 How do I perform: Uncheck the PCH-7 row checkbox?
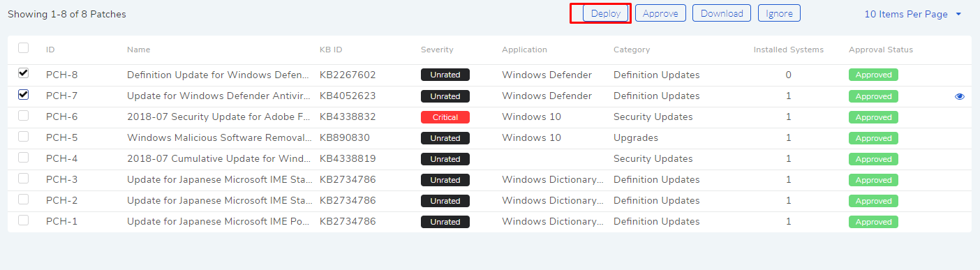[24, 94]
